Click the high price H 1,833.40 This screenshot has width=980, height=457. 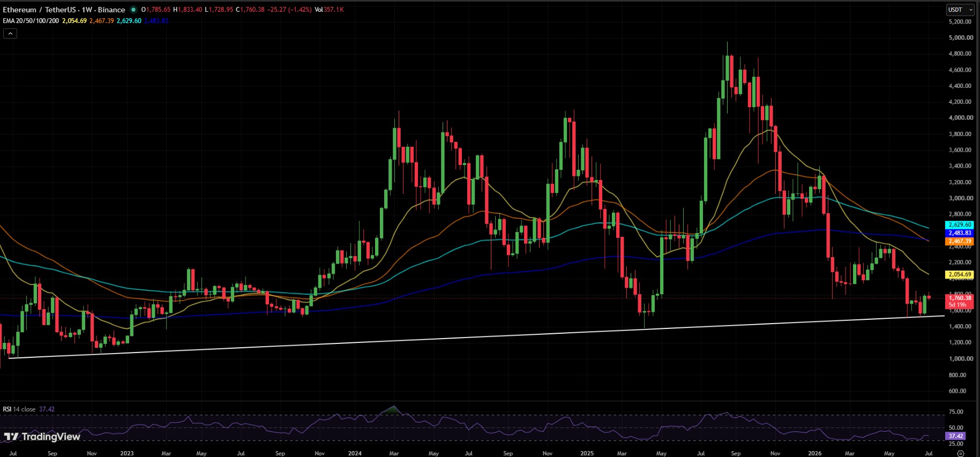(188, 10)
